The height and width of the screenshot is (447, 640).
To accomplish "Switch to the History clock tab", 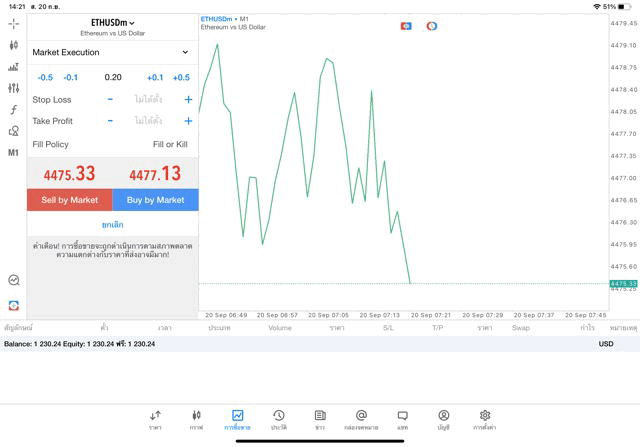I will [279, 420].
